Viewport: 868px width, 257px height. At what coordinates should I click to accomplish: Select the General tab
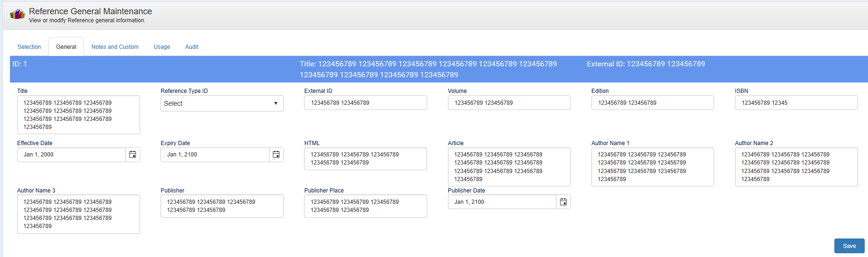click(x=66, y=47)
